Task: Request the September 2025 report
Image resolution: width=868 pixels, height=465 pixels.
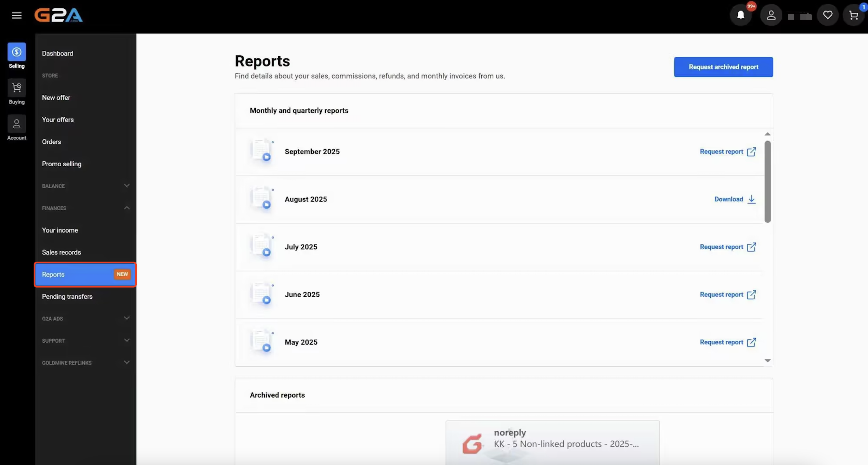Action: (x=727, y=152)
